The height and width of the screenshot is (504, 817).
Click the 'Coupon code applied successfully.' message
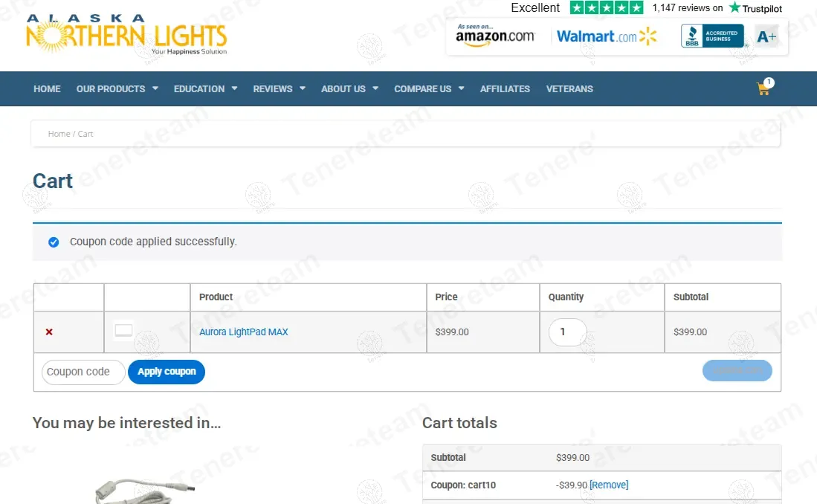[153, 242]
